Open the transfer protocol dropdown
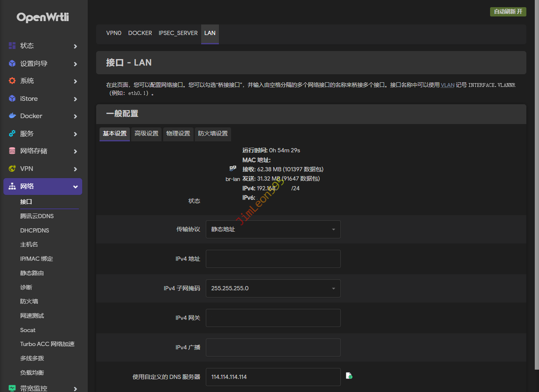Viewport: 539px width, 392px height. (273, 229)
